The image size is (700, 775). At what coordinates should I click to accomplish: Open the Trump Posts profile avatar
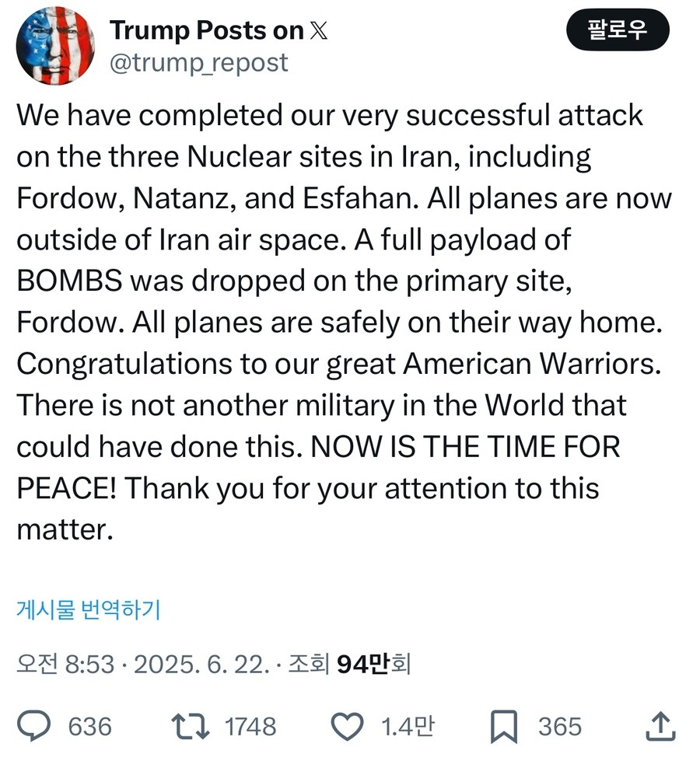pos(54,45)
